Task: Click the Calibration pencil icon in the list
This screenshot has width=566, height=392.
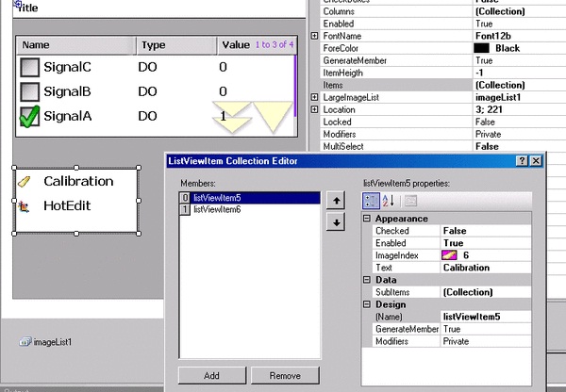Action: 25,181
